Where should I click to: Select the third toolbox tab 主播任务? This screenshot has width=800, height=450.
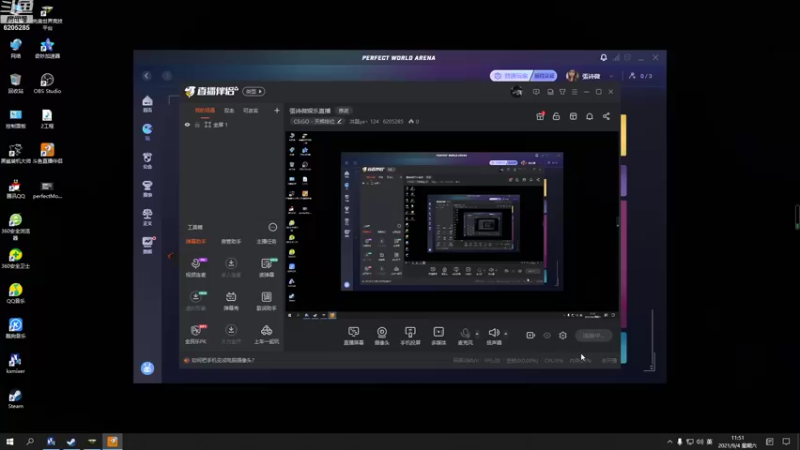click(266, 241)
